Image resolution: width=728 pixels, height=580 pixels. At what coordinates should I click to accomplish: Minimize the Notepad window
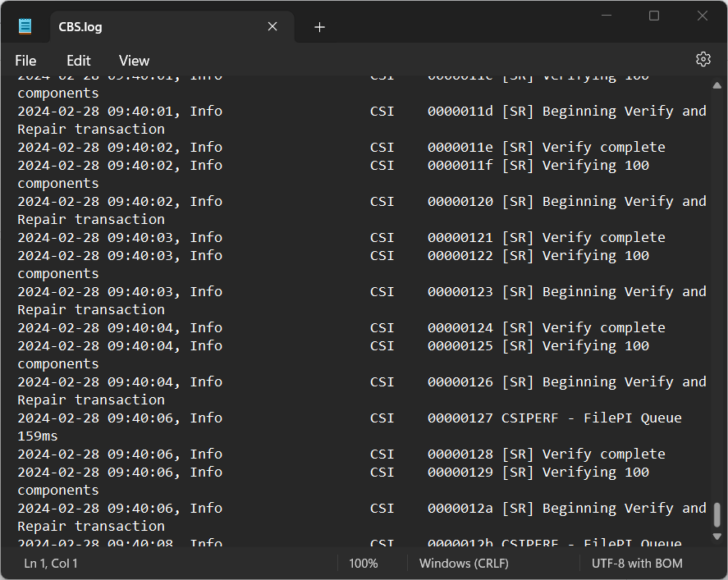pos(607,16)
